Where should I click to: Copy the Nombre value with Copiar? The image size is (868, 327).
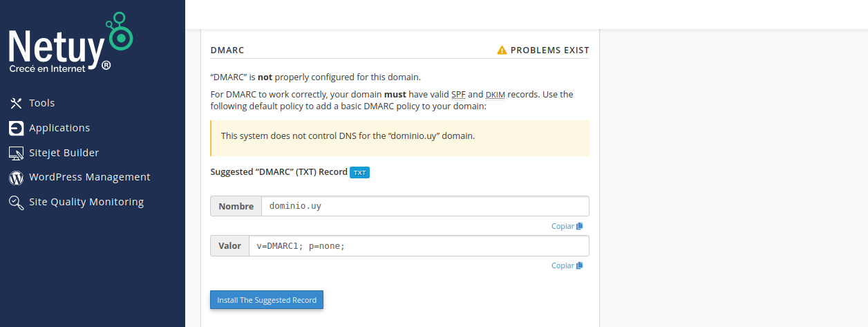pos(567,226)
